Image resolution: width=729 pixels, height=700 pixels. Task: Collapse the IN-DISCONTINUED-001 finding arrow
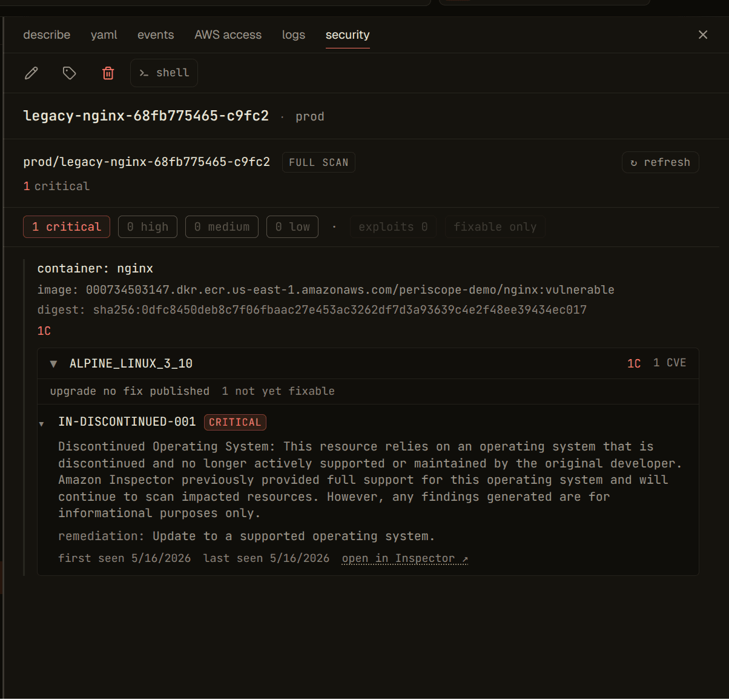click(41, 423)
